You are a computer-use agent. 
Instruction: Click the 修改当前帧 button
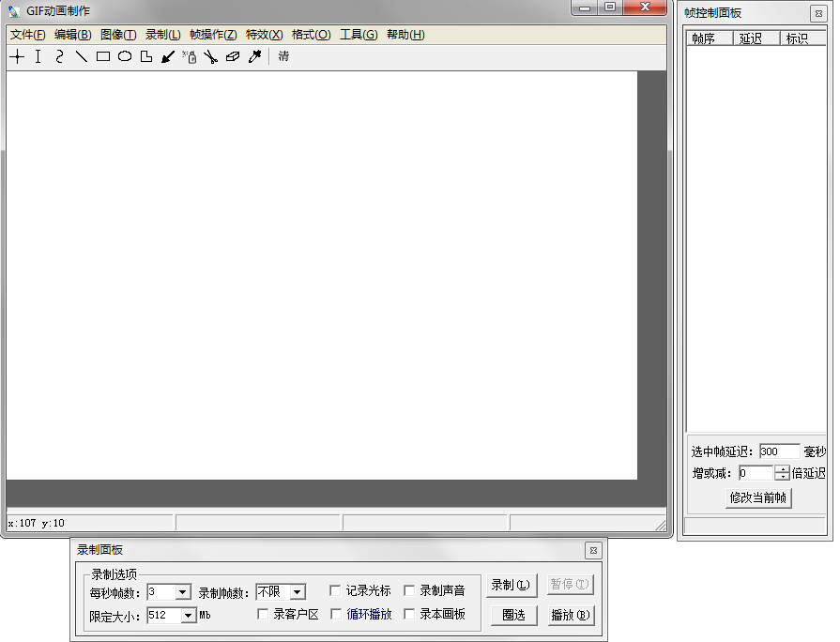756,497
